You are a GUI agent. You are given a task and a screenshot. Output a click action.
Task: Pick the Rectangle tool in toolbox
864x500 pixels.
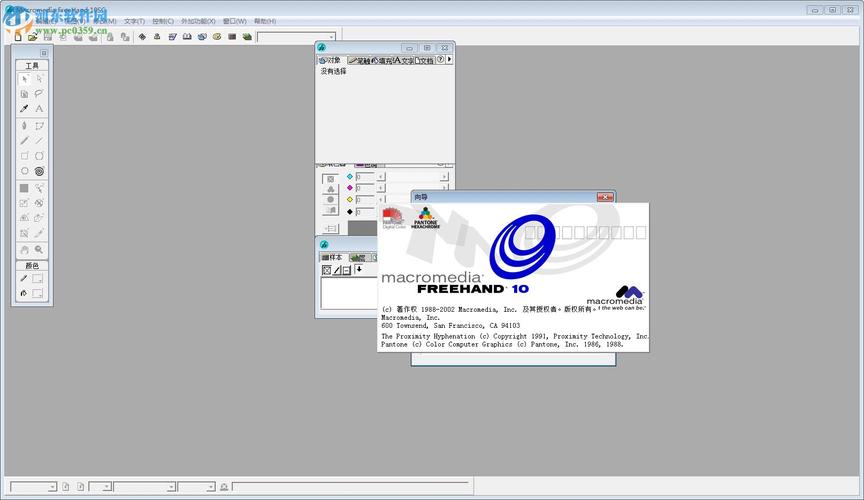click(x=24, y=156)
